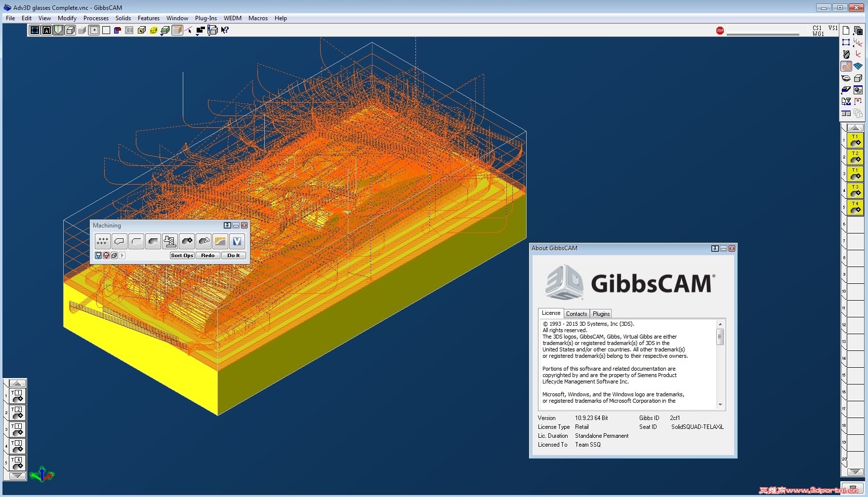Click the blank white square toolbar icon
Image resolution: width=868 pixels, height=497 pixels.
106,30
